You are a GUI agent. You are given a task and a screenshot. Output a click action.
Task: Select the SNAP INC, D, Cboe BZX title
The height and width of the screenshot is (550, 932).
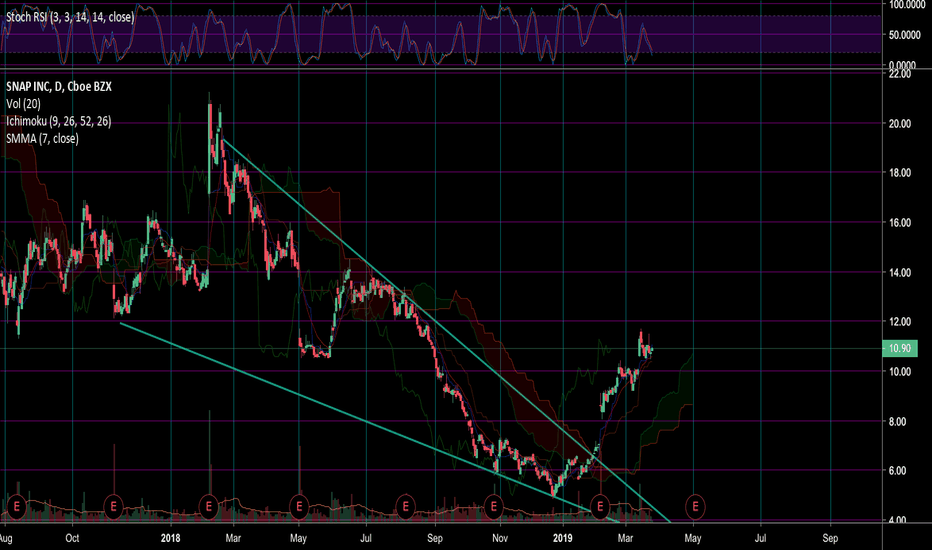tap(59, 87)
